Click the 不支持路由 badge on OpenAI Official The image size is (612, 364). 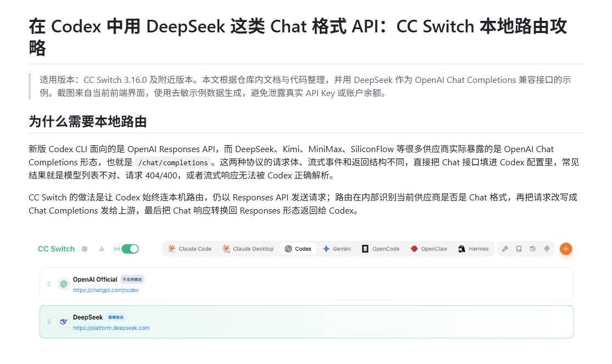tap(132, 279)
